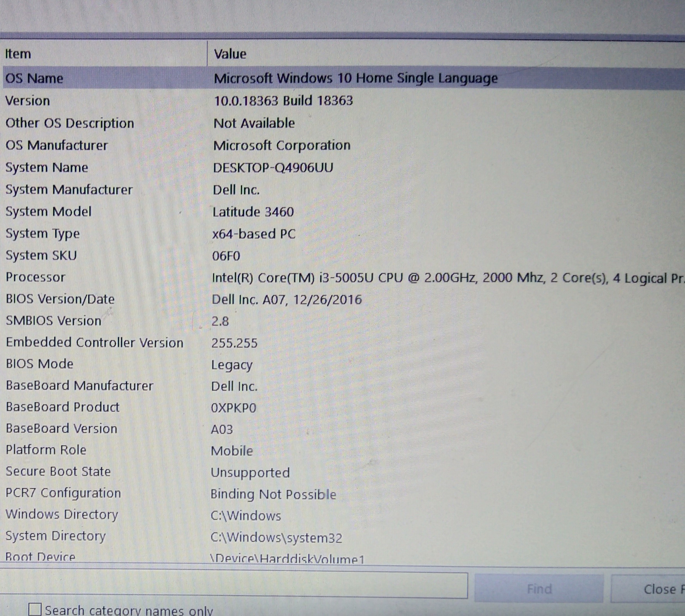The image size is (685, 616).
Task: Select PCR7 Configuration row label
Action: tap(63, 494)
